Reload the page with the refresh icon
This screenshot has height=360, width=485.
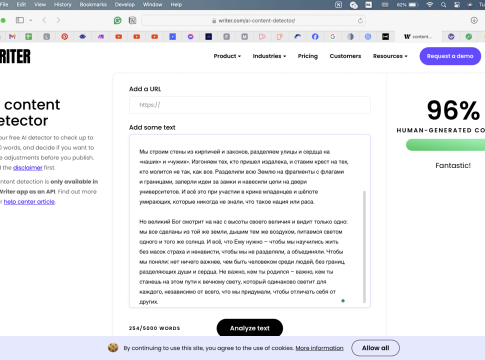360,21
